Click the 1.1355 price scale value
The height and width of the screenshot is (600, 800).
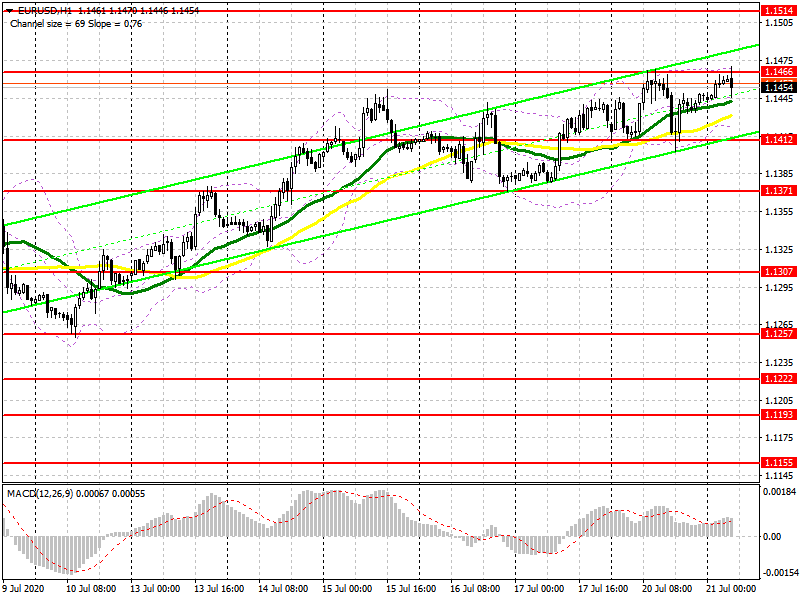point(780,212)
